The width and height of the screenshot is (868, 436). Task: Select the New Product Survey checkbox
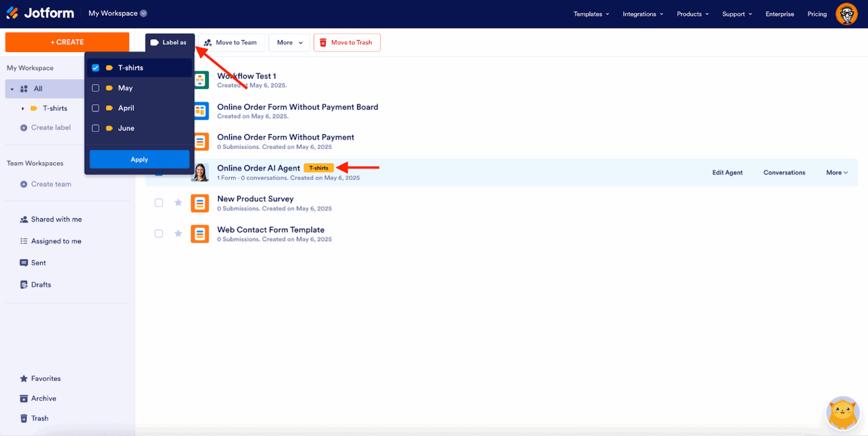coord(158,202)
